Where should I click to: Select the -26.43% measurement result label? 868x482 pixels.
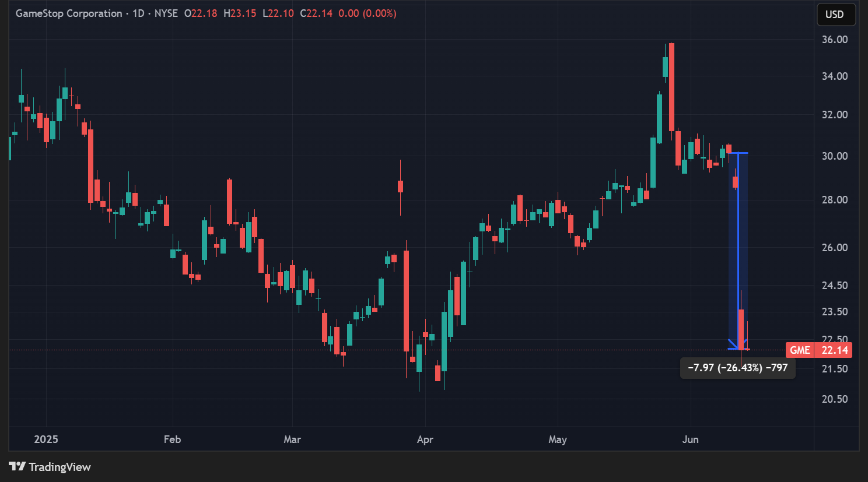tap(737, 368)
